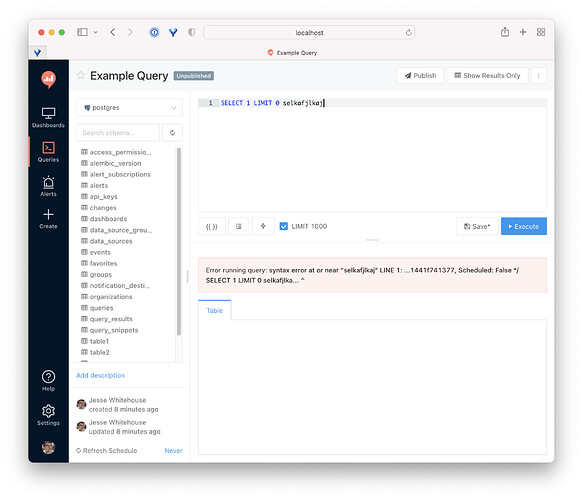Favorite the query with the star icon

pyautogui.click(x=81, y=75)
